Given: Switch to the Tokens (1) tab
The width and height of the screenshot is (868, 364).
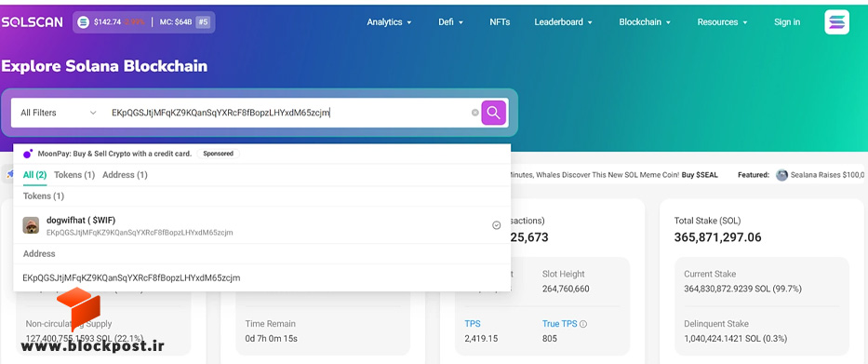Looking at the screenshot, I should pos(74,174).
